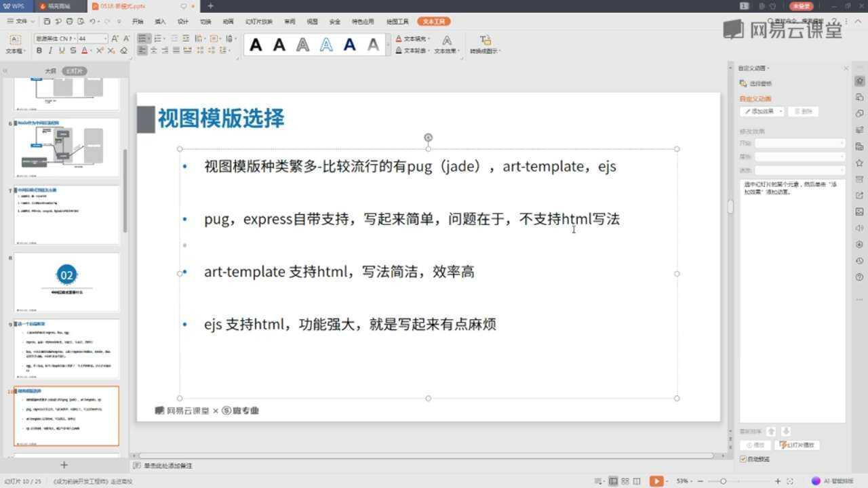Click the select pane button in animation panel

pos(757,84)
